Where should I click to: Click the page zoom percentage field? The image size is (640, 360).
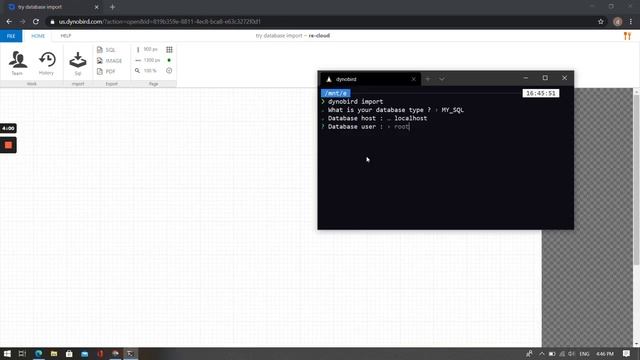[x=150, y=71]
